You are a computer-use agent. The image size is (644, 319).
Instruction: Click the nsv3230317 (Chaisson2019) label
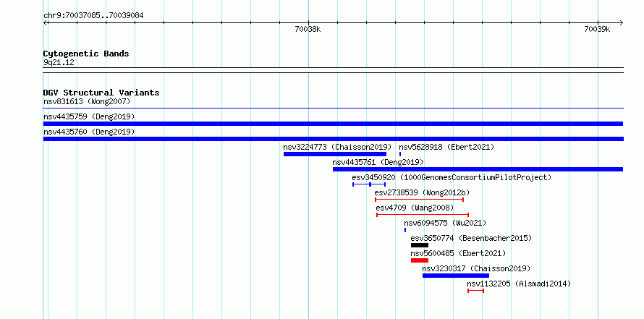point(476,268)
